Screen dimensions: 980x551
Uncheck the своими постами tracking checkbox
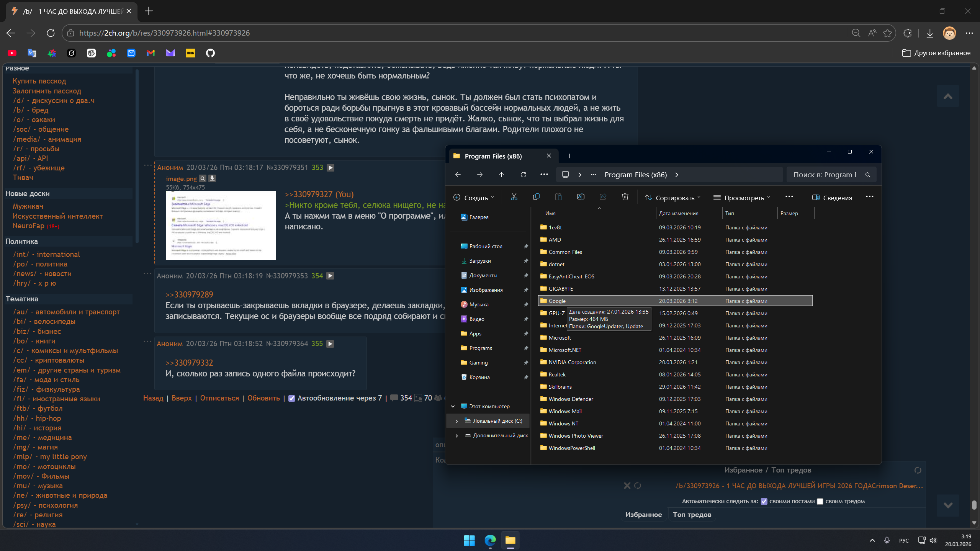click(764, 502)
